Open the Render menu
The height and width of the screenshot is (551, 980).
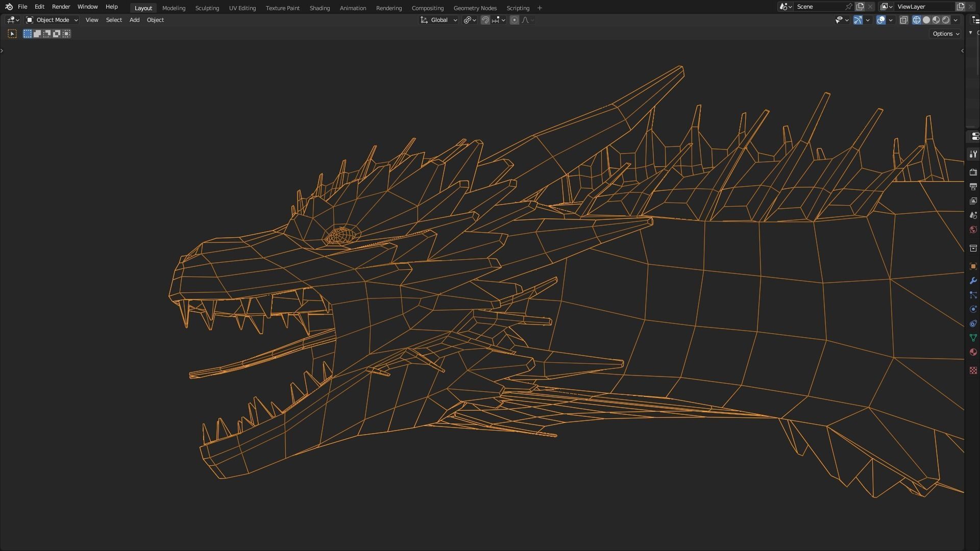pyautogui.click(x=61, y=7)
